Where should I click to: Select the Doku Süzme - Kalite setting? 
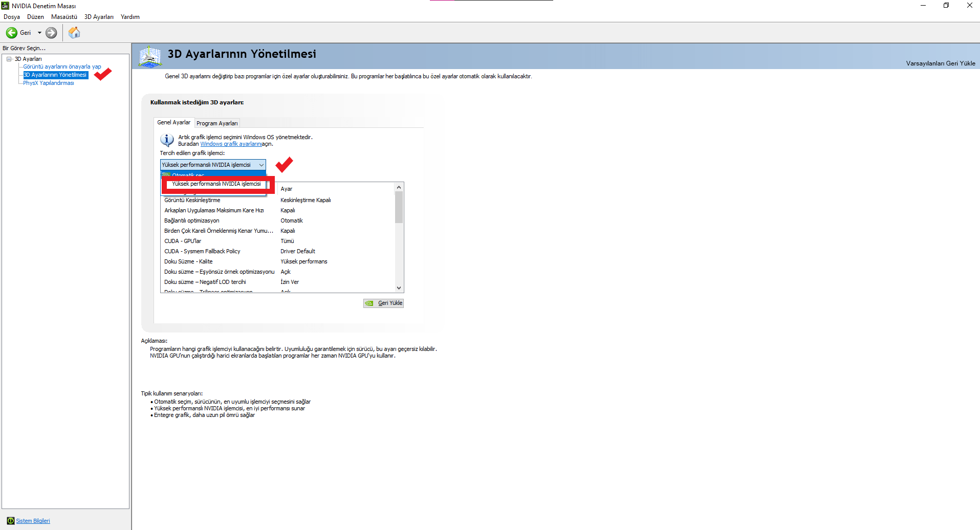(x=278, y=261)
